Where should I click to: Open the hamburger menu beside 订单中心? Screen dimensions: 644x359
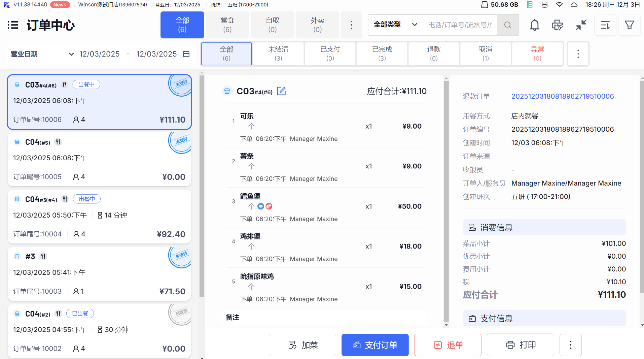coord(13,25)
